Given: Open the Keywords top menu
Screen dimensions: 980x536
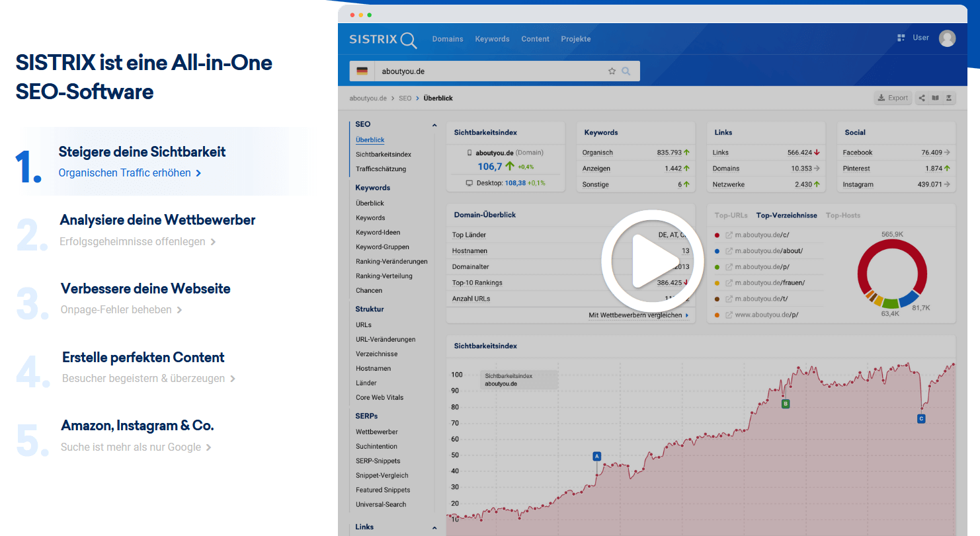Looking at the screenshot, I should [492, 39].
